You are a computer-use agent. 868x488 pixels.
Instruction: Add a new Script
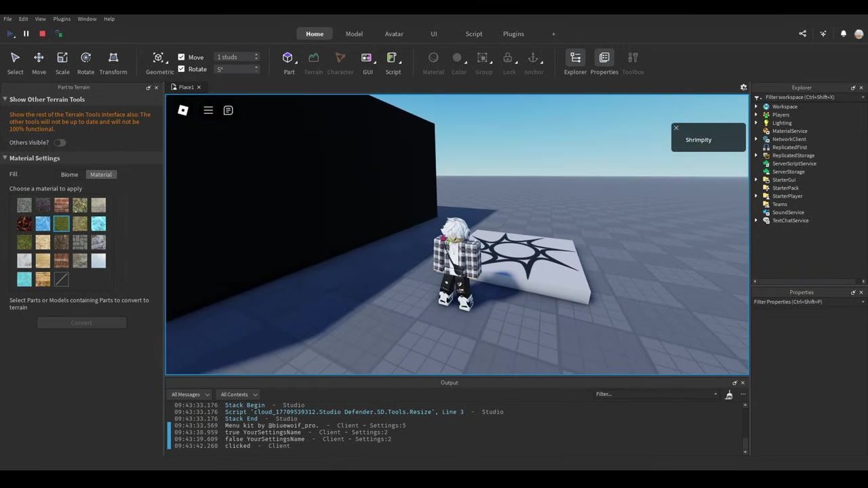click(x=393, y=63)
